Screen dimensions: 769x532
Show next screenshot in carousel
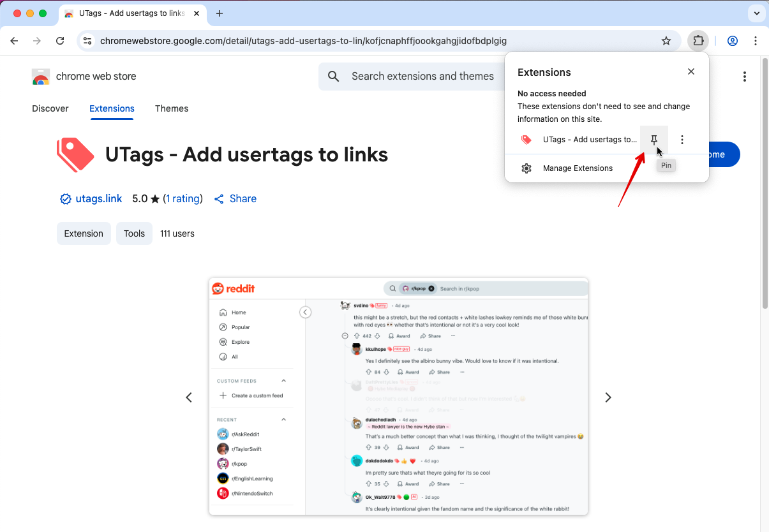click(x=608, y=397)
